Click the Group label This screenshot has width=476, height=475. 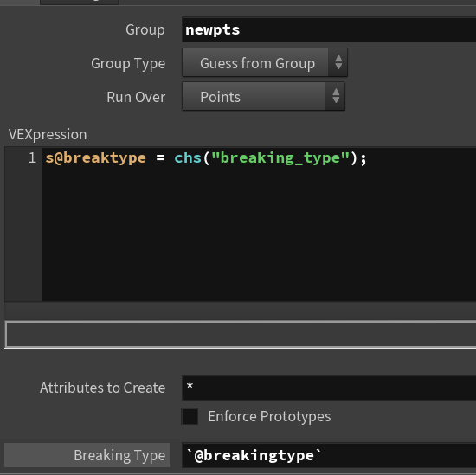point(145,30)
